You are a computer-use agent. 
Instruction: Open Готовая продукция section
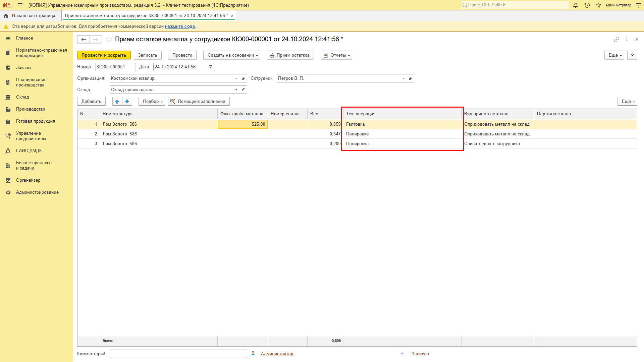[x=36, y=121]
